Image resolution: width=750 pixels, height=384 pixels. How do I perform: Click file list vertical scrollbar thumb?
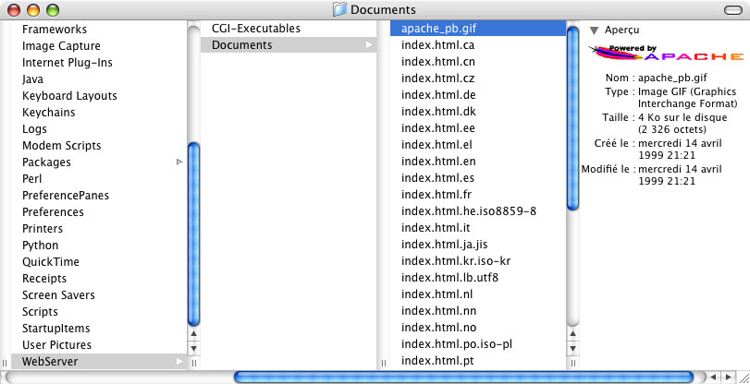pos(573,118)
